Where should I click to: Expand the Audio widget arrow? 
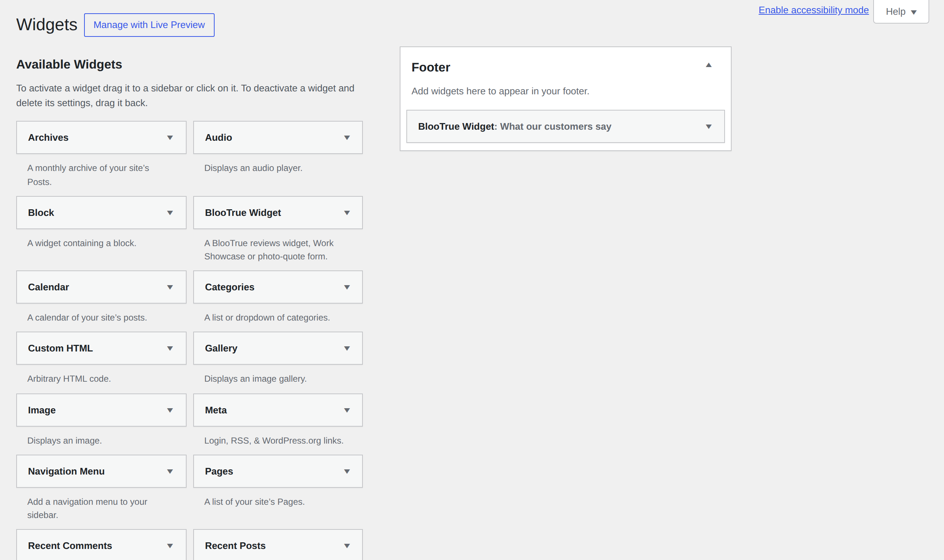(x=347, y=138)
